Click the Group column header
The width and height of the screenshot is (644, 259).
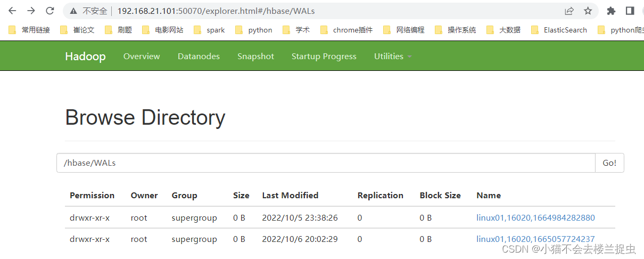185,195
